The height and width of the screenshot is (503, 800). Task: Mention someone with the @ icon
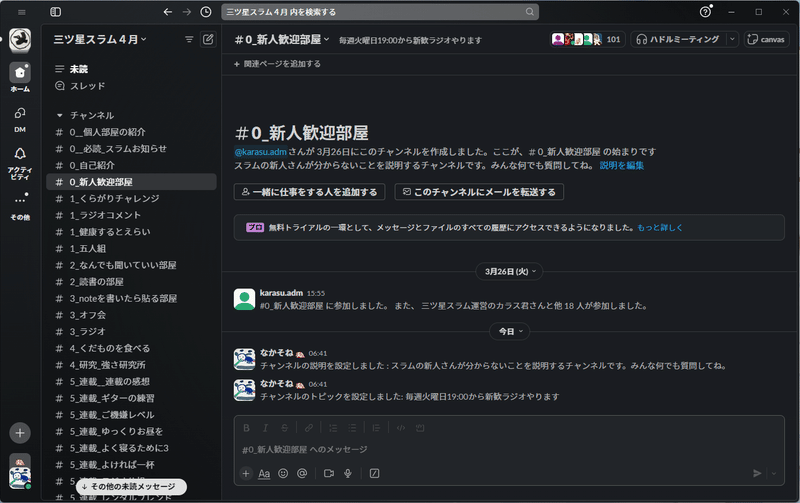click(302, 473)
